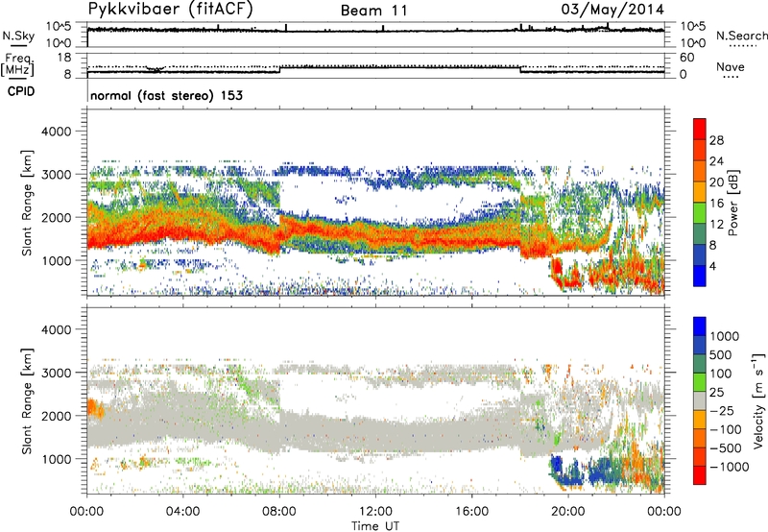Click the Beam 11 label
This screenshot has height=532, width=768.
point(374,11)
